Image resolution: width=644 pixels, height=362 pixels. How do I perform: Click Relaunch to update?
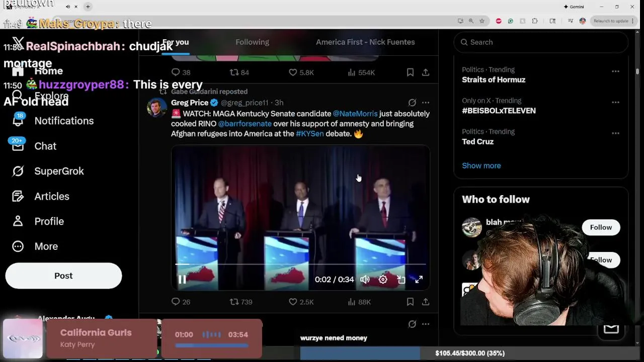click(611, 21)
